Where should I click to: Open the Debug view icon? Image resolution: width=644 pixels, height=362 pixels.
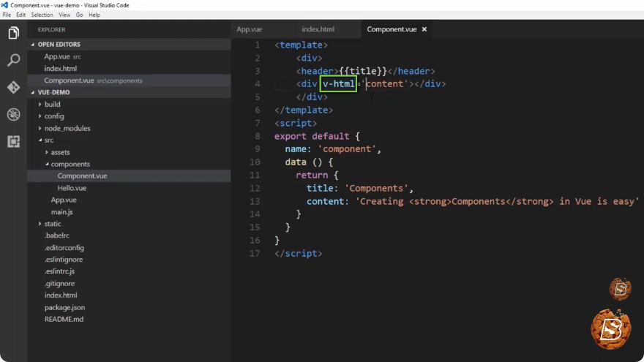pyautogui.click(x=13, y=115)
